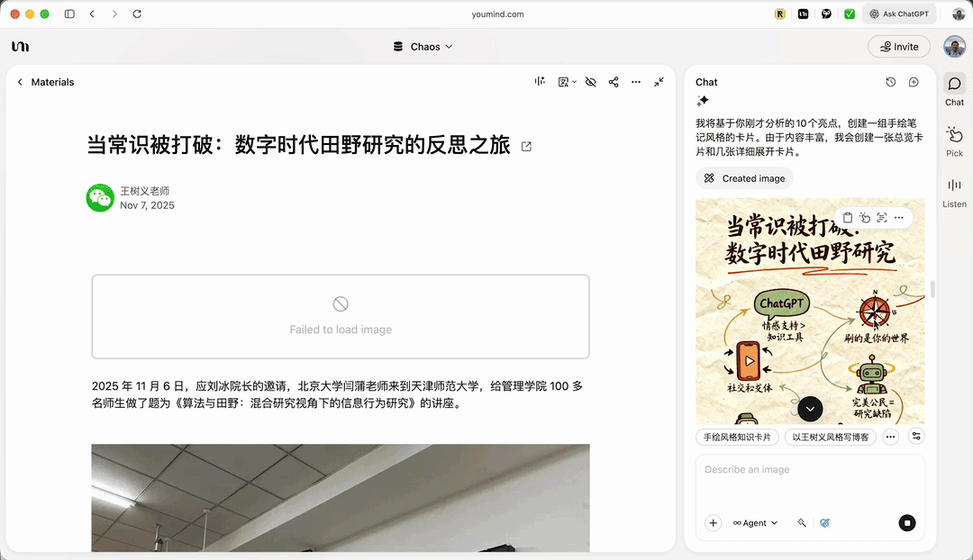The width and height of the screenshot is (973, 560).
Task: Expand the Chaos workspace dropdown
Action: (423, 47)
